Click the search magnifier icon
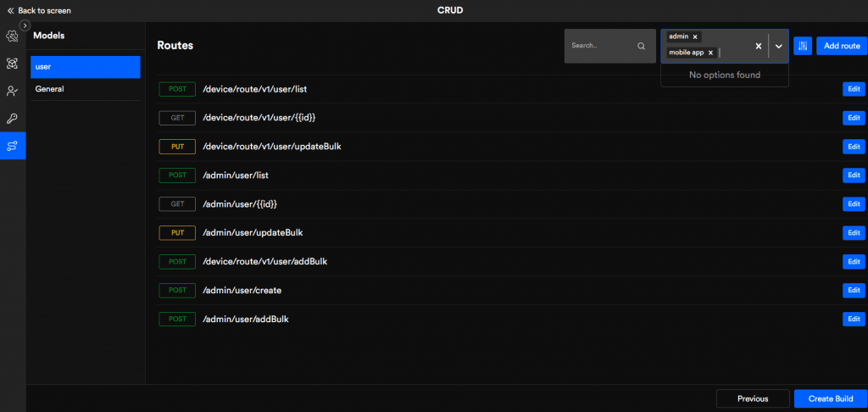The image size is (868, 412). pyautogui.click(x=642, y=46)
